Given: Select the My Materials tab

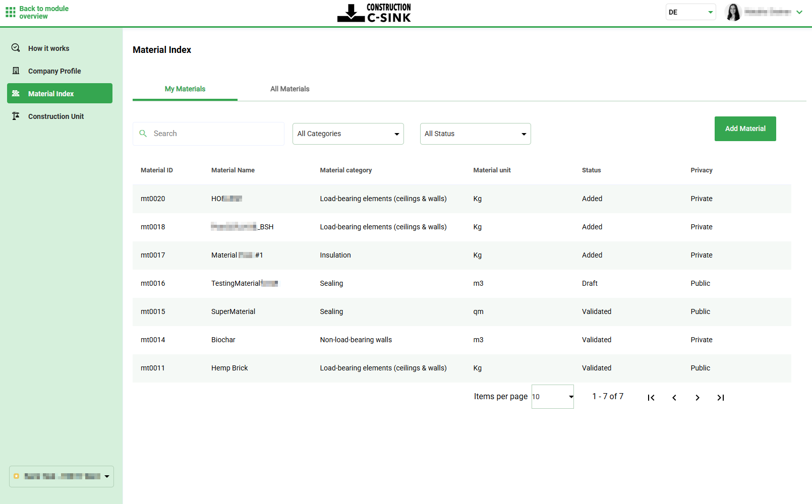Looking at the screenshot, I should [185, 89].
